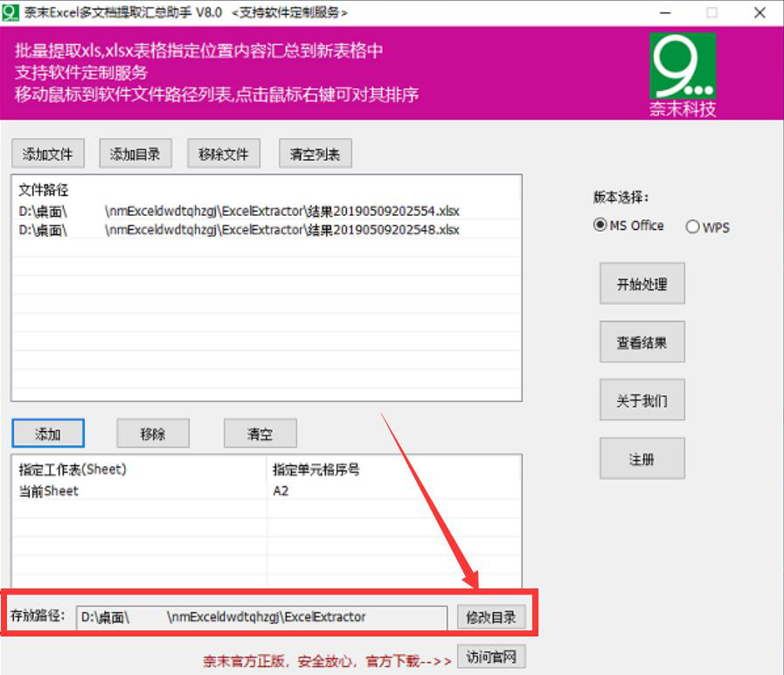This screenshot has height=675, width=784.
Task: Click the 注册 register button
Action: pos(642,458)
